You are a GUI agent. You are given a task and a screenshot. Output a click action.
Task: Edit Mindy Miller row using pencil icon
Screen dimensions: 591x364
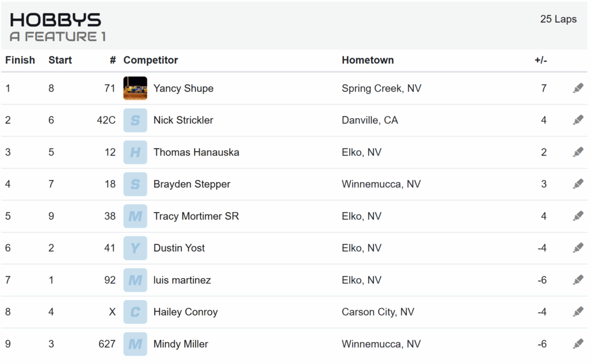coord(578,344)
